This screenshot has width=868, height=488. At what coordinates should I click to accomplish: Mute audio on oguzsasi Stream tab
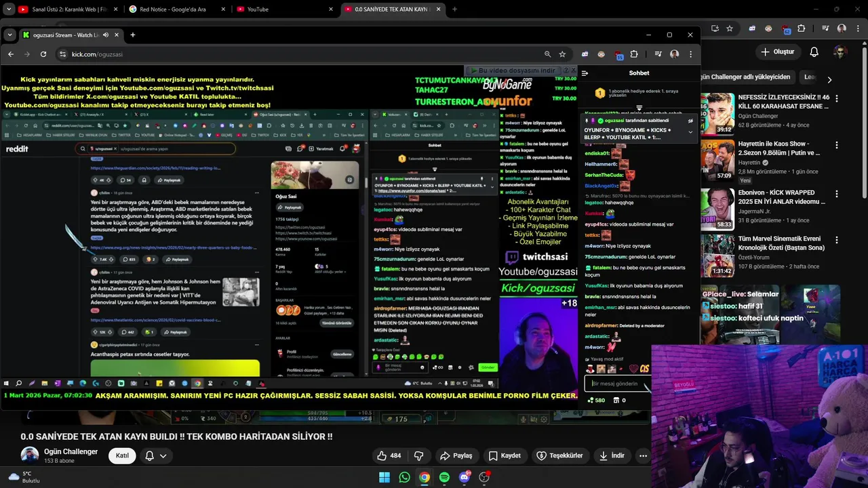[x=104, y=35]
